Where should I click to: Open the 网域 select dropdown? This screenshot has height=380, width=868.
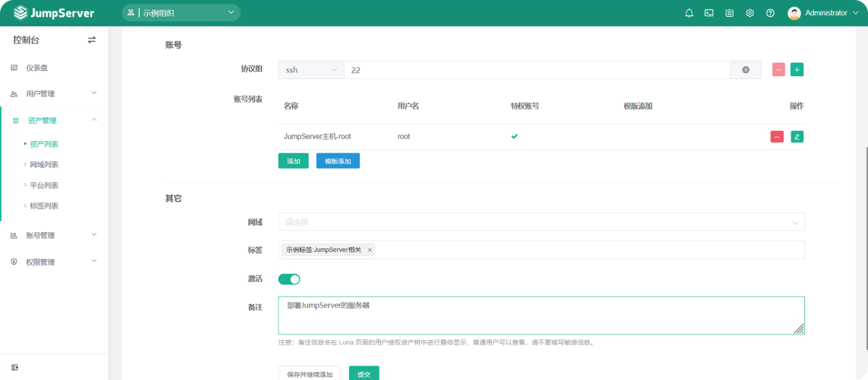(x=541, y=222)
